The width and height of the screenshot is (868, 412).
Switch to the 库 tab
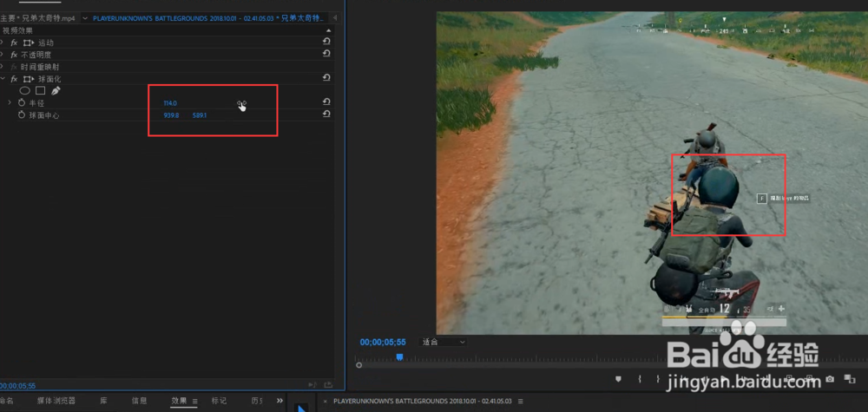103,401
